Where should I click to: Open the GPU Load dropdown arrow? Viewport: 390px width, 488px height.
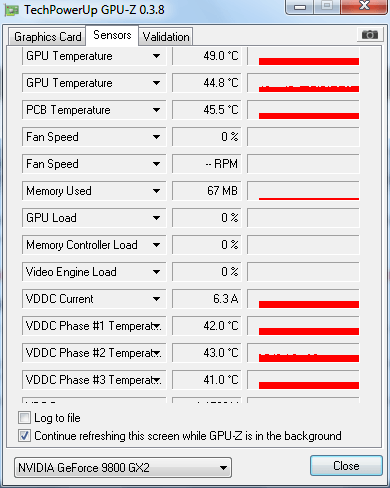[x=156, y=218]
